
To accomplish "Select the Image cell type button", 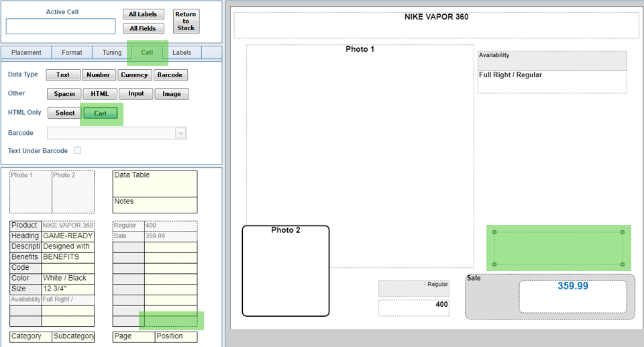I will pyautogui.click(x=172, y=94).
